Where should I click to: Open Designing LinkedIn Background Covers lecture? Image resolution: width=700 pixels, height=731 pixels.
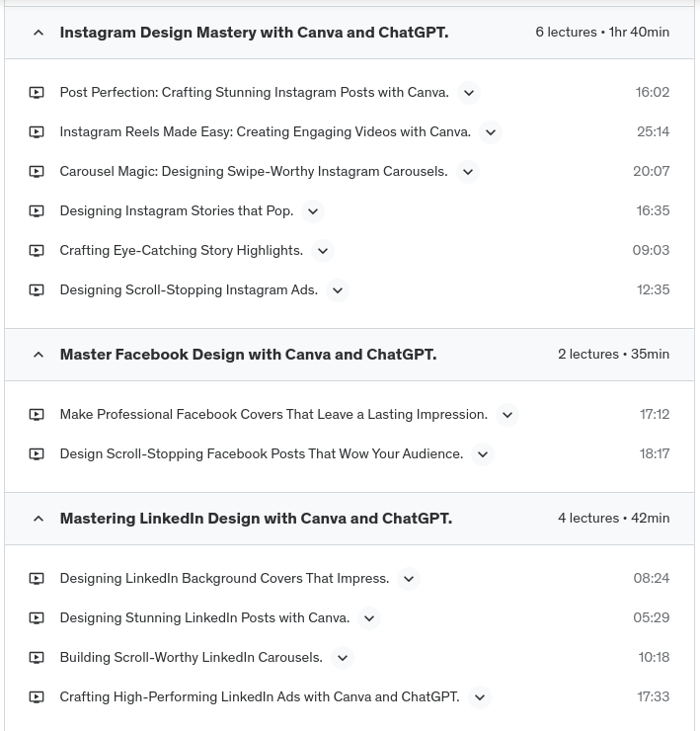point(224,578)
